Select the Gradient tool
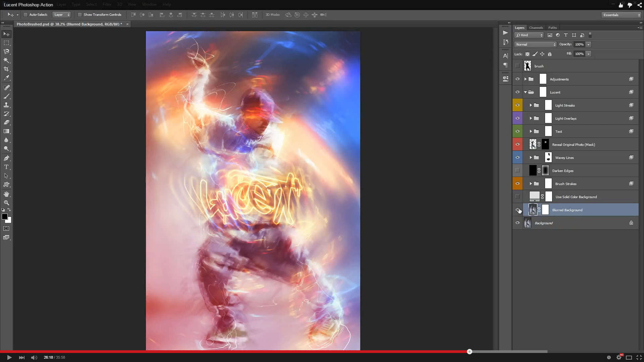This screenshot has height=362, width=644. [6, 131]
